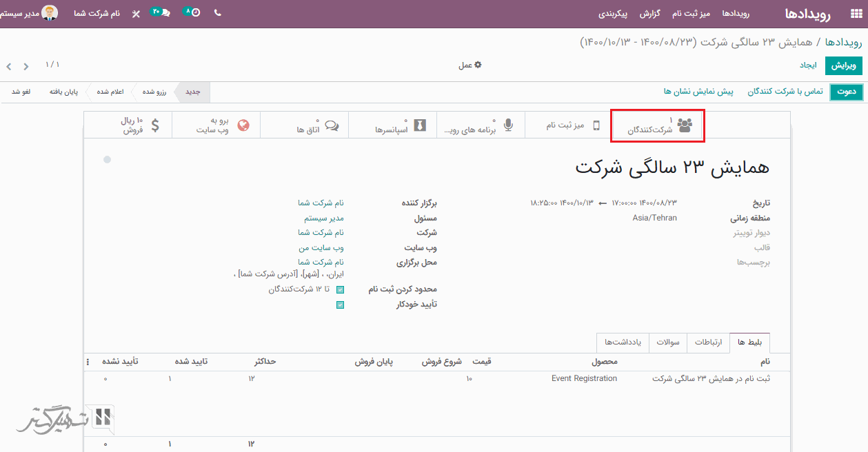The image size is (868, 452).
Task: Switch to the ارتباطات tab
Action: click(x=708, y=342)
